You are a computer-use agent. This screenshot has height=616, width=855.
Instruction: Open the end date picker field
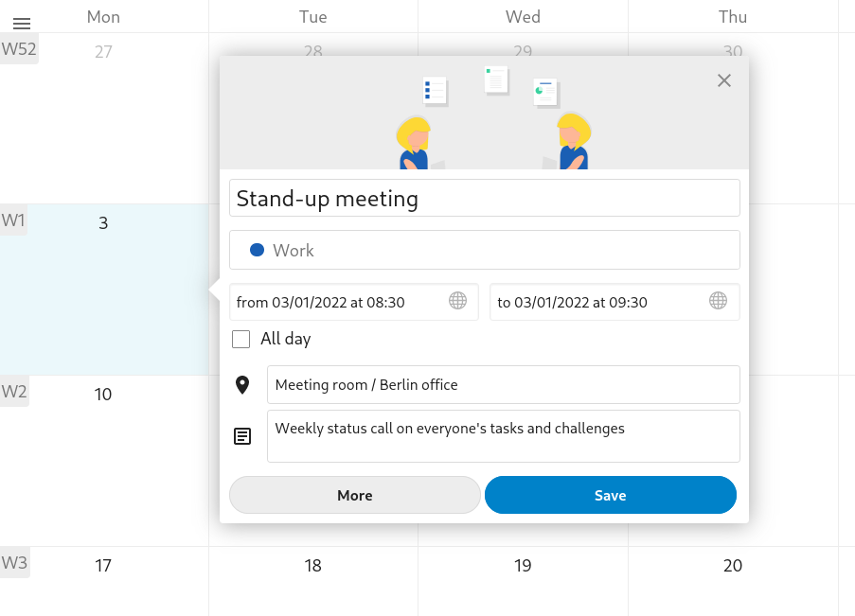pyautogui.click(x=598, y=303)
